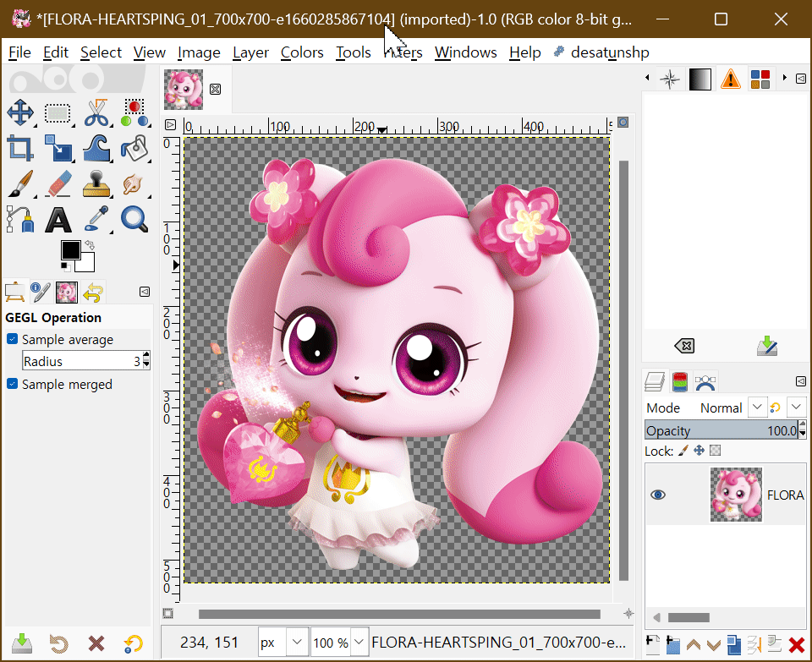Click the layer Opacity slider

click(721, 430)
